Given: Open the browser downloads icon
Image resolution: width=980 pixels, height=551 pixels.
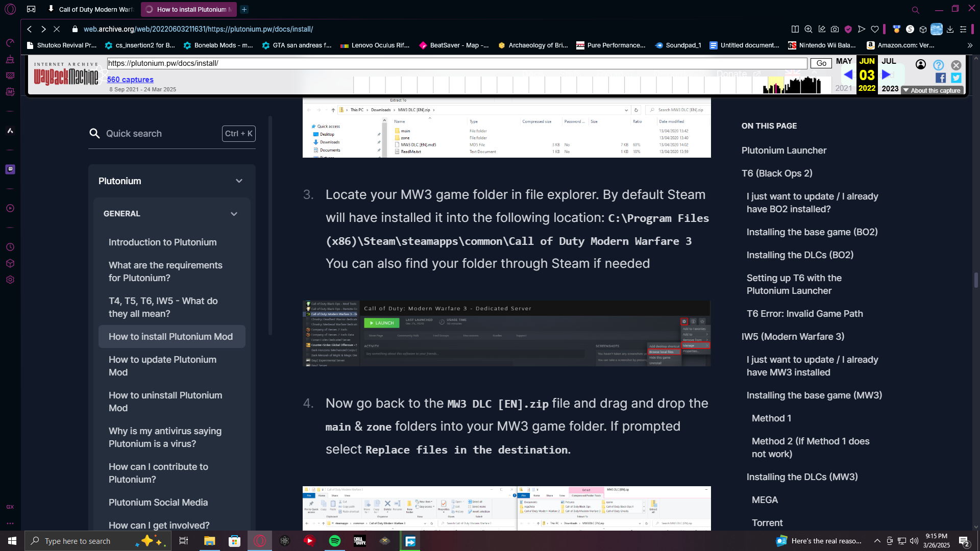Looking at the screenshot, I should click(950, 29).
